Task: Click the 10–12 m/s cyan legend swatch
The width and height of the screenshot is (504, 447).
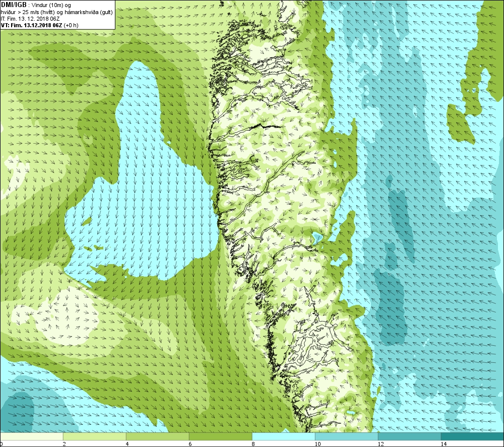Action: point(347,436)
